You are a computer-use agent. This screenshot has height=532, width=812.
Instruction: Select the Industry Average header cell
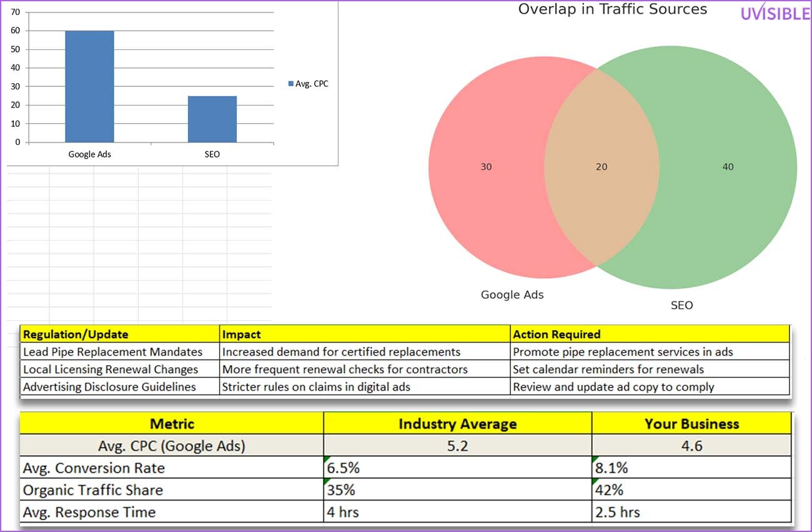458,424
